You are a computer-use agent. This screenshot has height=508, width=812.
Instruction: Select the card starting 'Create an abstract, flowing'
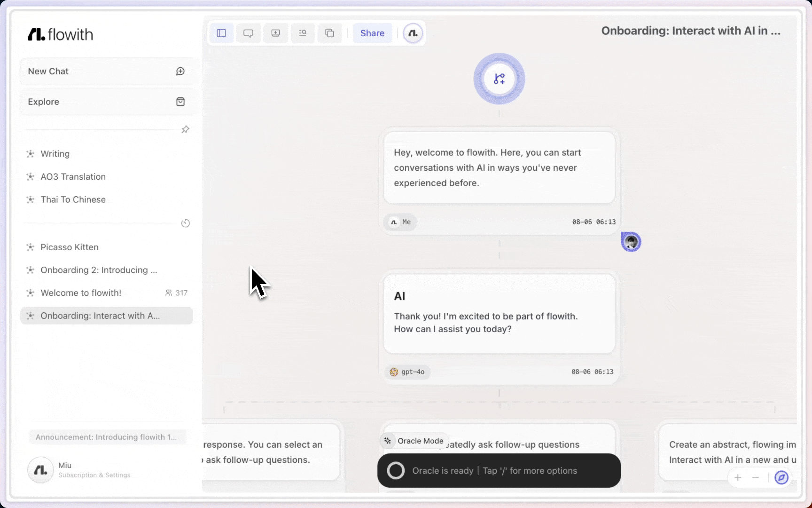click(728, 452)
